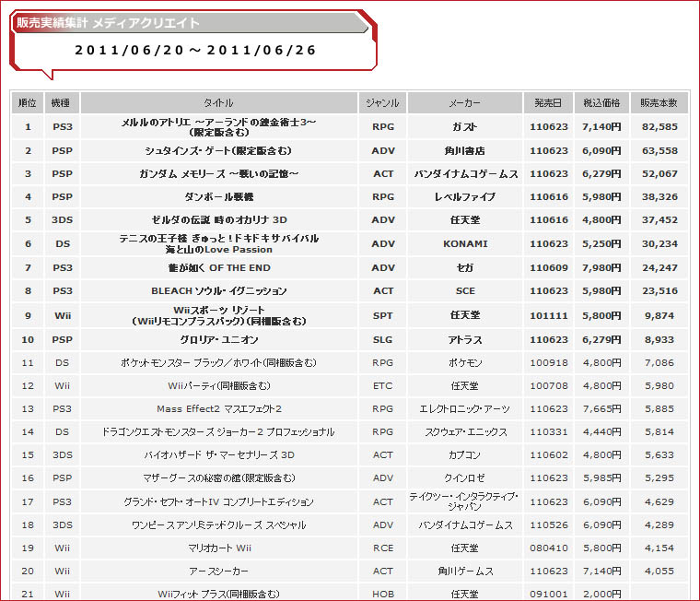The image size is (700, 601).
Task: Click release date 110331
Action: pos(548,432)
